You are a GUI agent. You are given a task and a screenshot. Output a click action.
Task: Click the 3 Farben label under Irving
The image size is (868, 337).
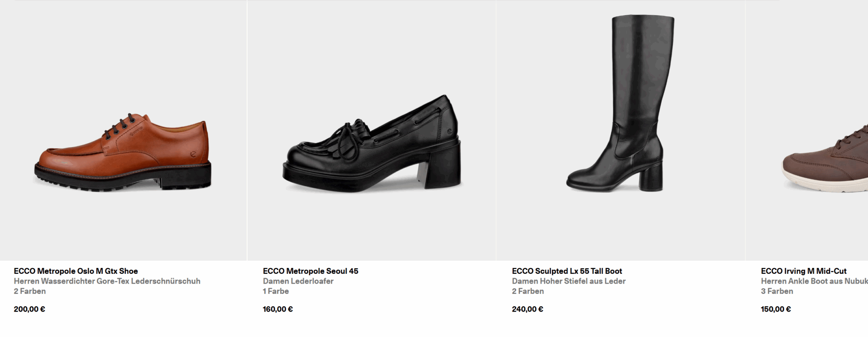777,291
